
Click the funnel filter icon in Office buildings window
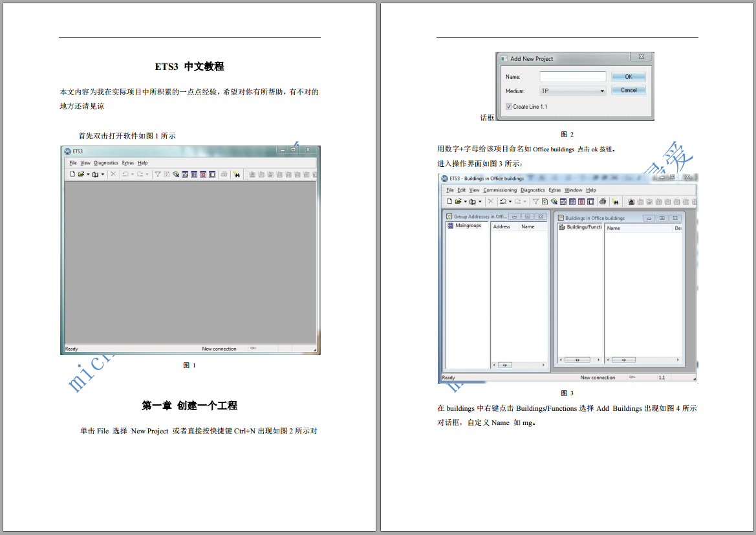tap(535, 202)
